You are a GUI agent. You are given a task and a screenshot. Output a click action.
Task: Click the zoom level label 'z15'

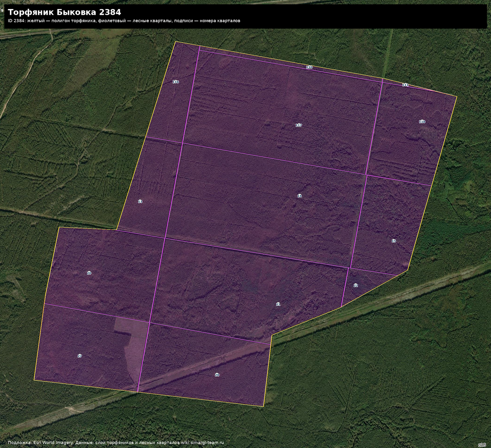tap(482, 444)
